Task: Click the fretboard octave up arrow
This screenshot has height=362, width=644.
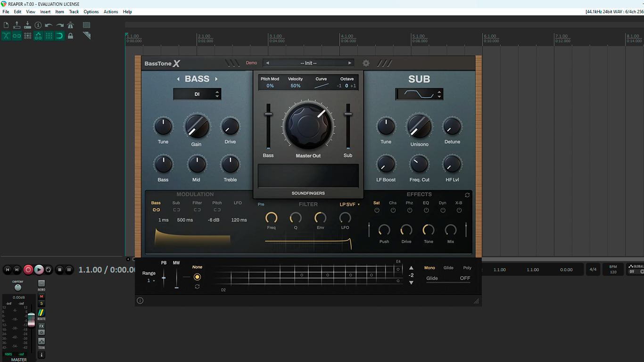Action: point(411,268)
